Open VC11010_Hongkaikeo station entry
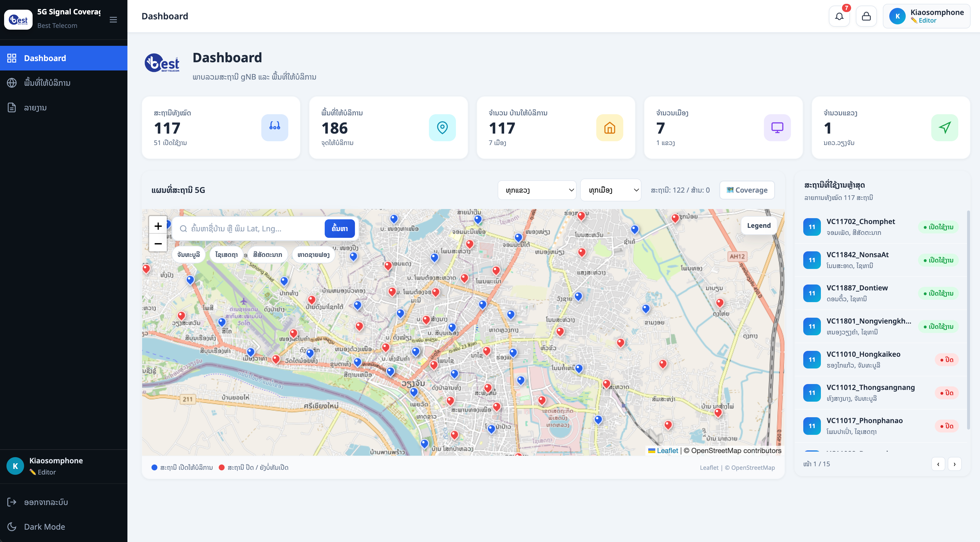980x542 pixels. pos(881,360)
